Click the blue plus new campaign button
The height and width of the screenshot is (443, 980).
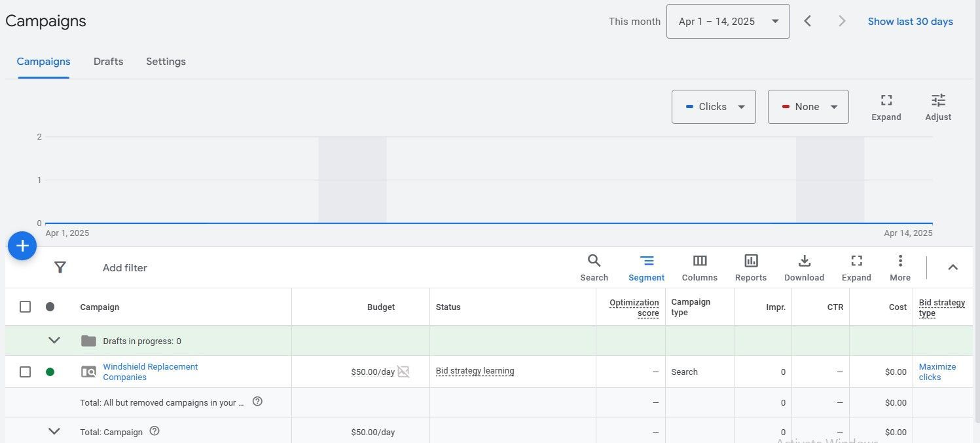(x=22, y=246)
